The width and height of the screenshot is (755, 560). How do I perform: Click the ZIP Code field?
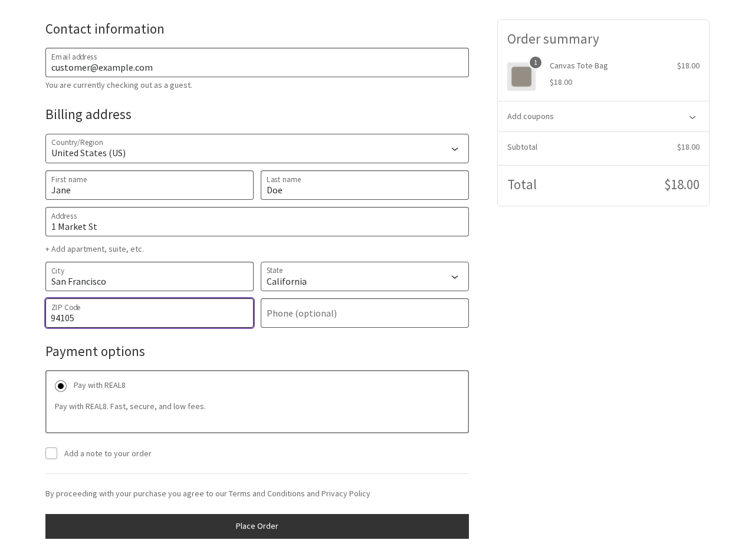tap(149, 313)
